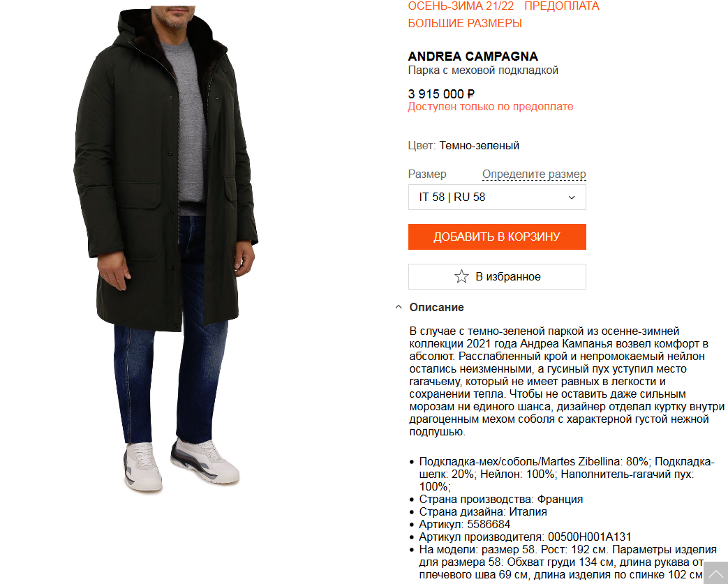Add parka to cart with ДОБАВИТЬ В КОРЗИНУ
Viewport: 728px width, 584px height.
497,237
